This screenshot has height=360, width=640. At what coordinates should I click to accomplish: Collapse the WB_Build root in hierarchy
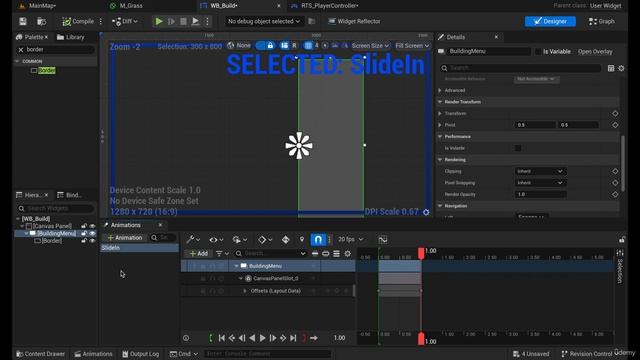[18, 219]
